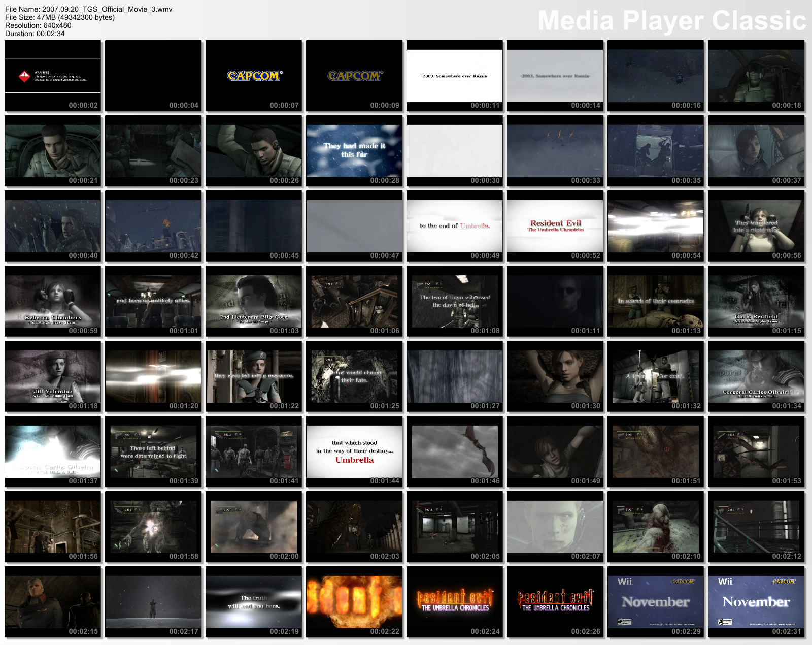Viewport: 812px width, 645px height.
Task: Open the CAPCOM logo frame at 00:00:07
Action: [x=254, y=76]
